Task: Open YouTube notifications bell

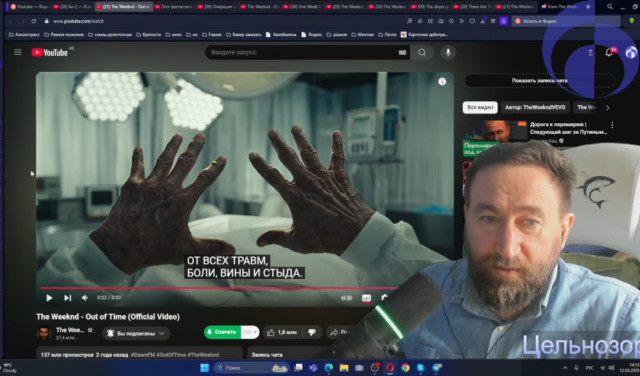Action: pyautogui.click(x=609, y=52)
